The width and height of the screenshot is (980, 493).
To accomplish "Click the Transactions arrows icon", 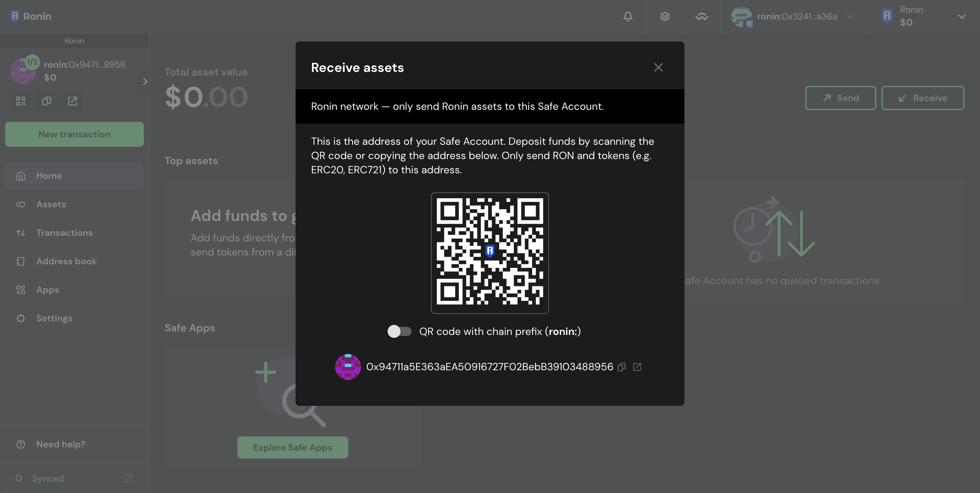I will point(20,233).
